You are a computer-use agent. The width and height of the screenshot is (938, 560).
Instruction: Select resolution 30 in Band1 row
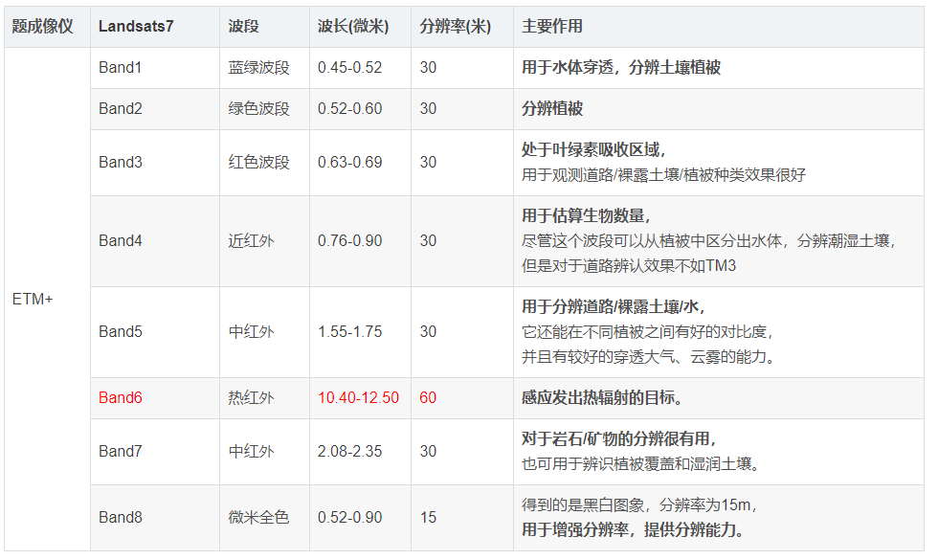[x=429, y=68]
